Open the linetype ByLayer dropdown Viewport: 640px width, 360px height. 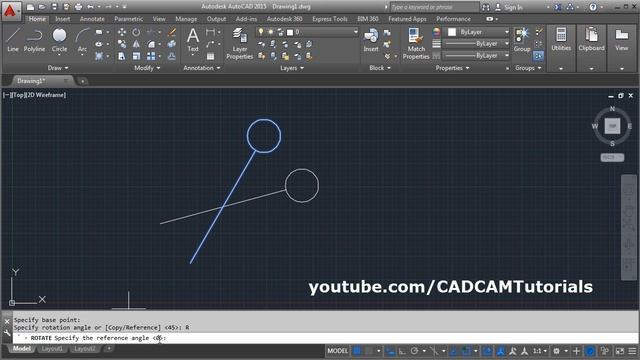coord(477,56)
